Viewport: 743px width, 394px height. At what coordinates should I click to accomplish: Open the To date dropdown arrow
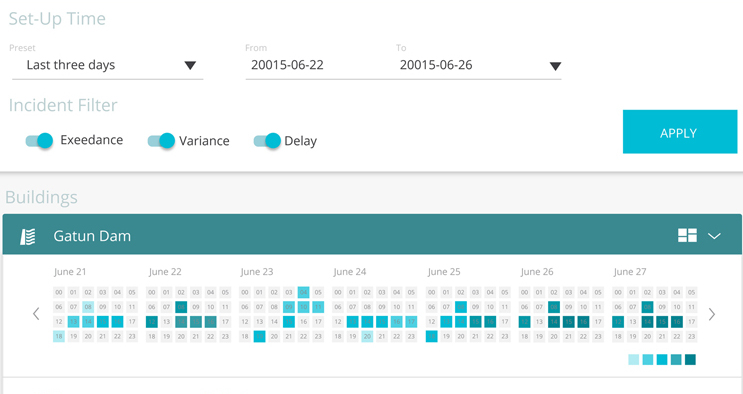555,66
